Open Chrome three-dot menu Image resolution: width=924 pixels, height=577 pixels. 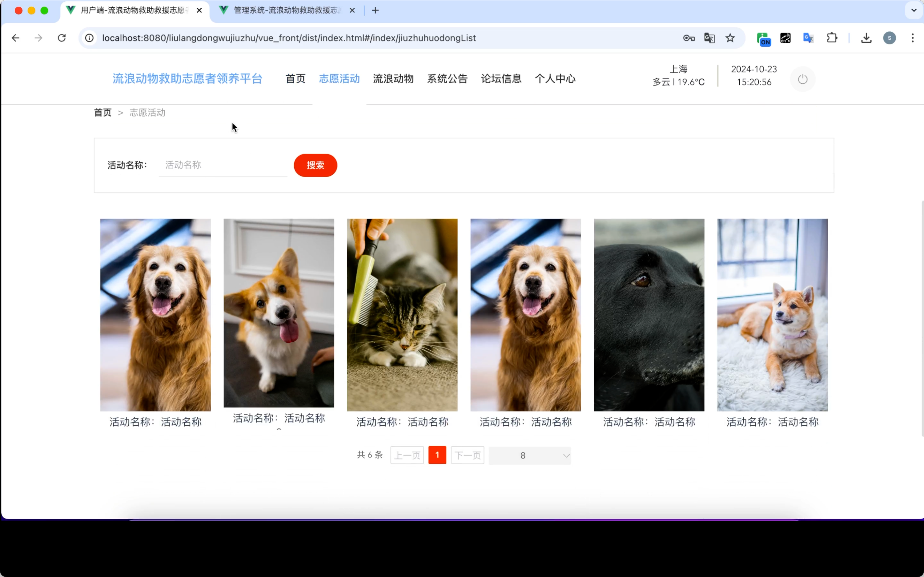tap(912, 38)
